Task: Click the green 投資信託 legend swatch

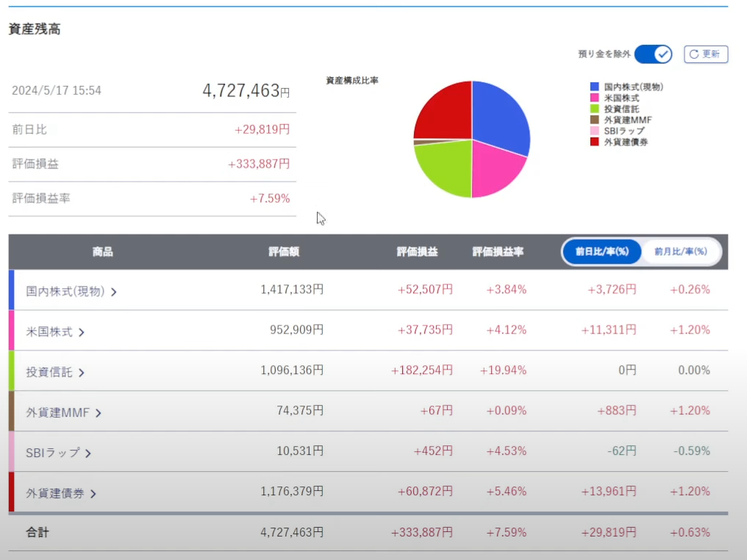Action: coord(594,109)
